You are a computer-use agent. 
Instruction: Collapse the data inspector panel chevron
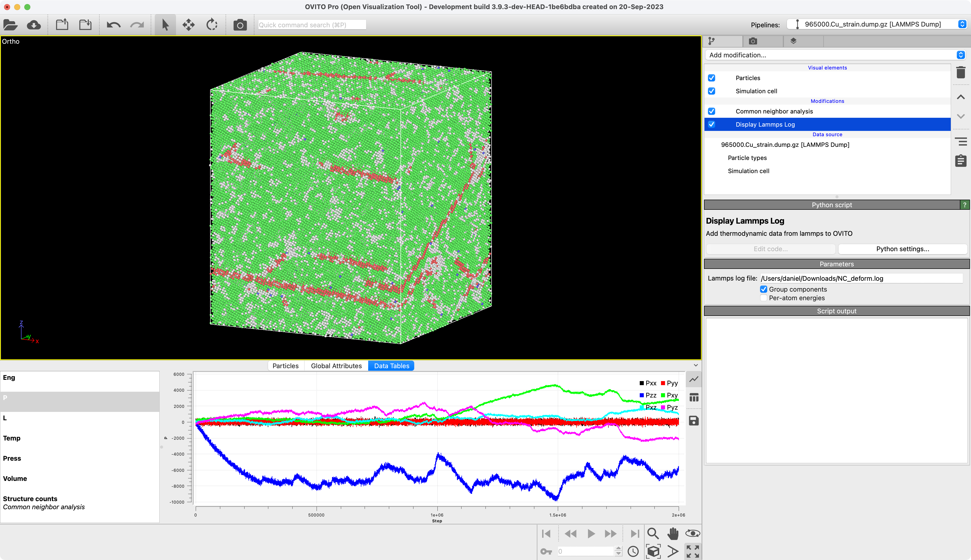click(x=696, y=365)
